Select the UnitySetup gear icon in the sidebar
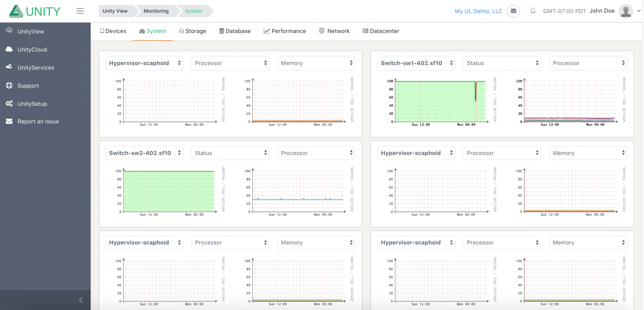The height and width of the screenshot is (310, 644). 9,103
